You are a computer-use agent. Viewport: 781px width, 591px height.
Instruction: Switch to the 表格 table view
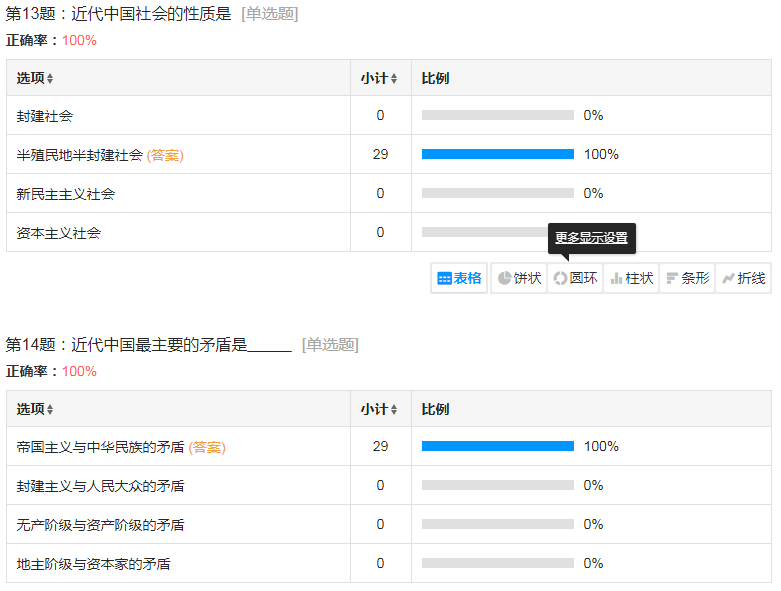tap(460, 278)
